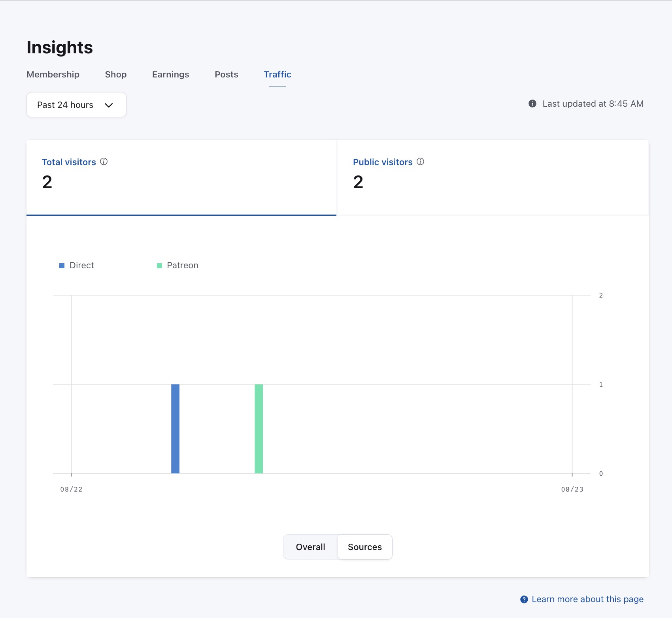Viewport: 672px width, 618px height.
Task: Open the Membership insights tab
Action: 53,74
